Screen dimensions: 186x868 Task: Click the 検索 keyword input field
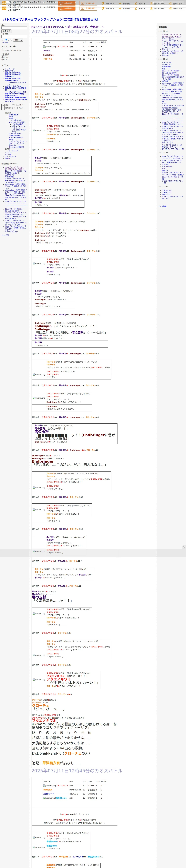14,28
